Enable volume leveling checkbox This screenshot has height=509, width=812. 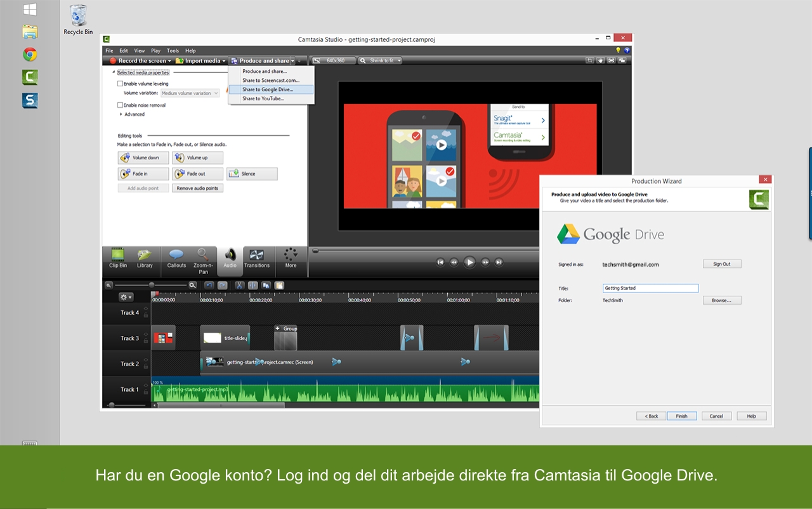[x=120, y=83]
